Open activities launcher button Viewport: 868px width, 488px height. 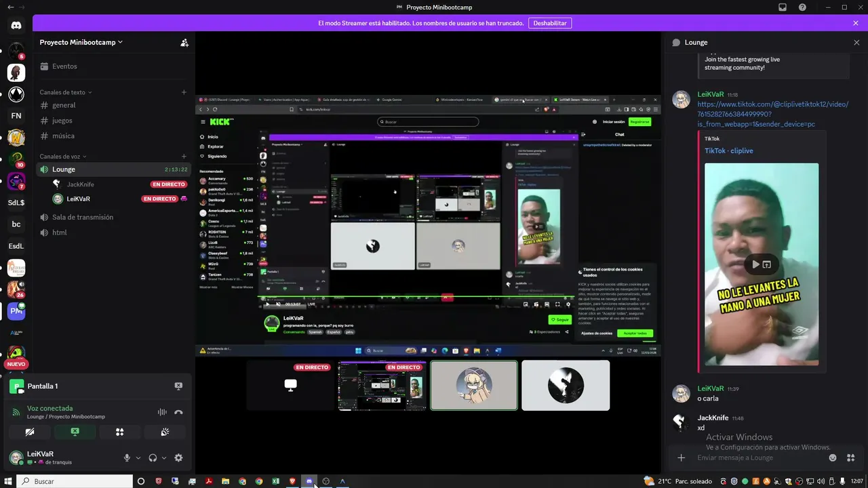click(x=120, y=432)
